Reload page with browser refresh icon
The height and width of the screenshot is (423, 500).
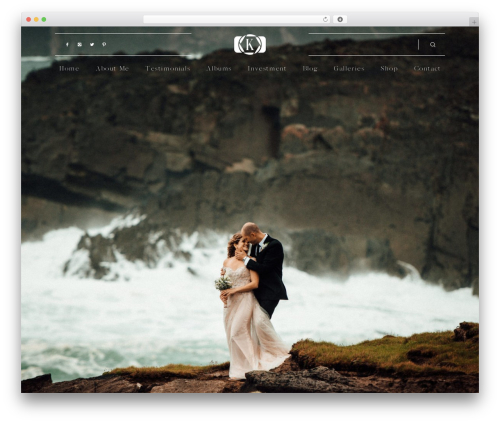325,19
